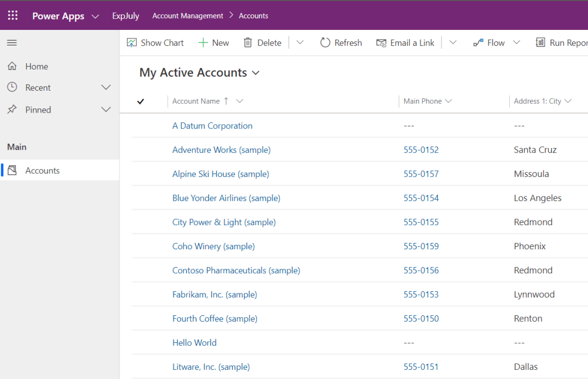
Task: Open the app launcher waffle icon
Action: click(x=13, y=16)
